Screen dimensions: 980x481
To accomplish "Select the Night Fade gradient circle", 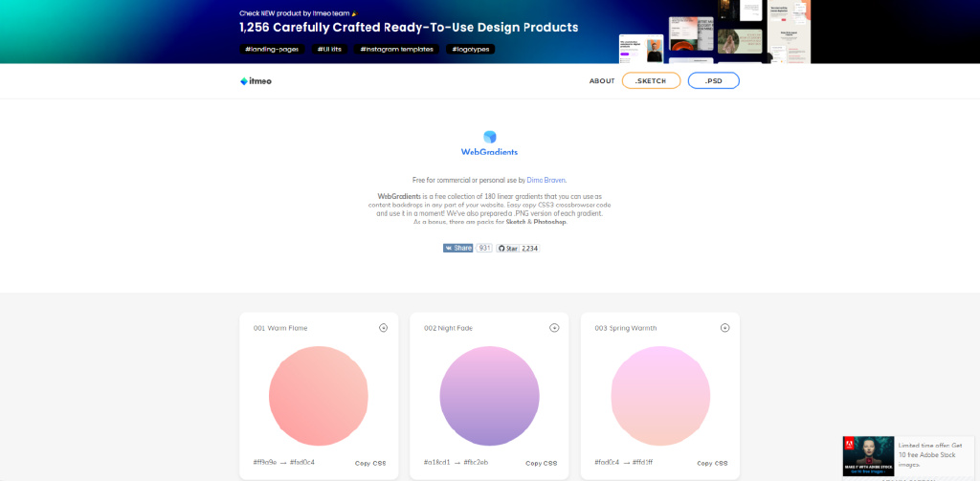I will point(489,396).
